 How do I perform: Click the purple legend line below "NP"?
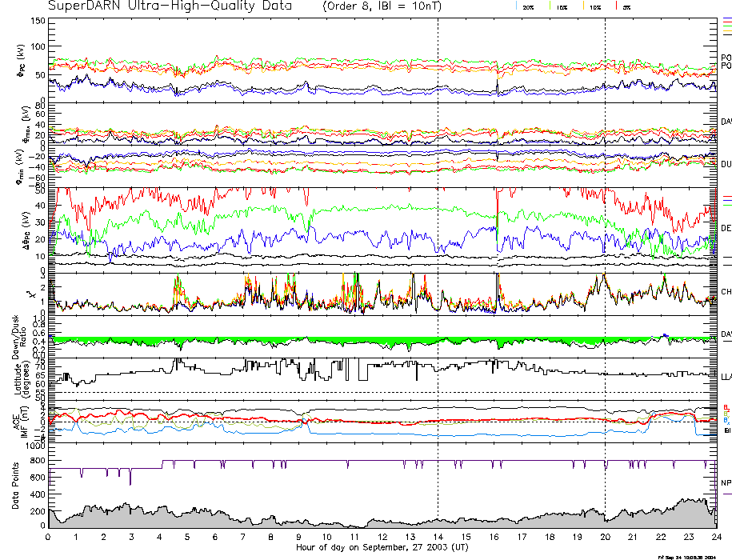(x=727, y=494)
